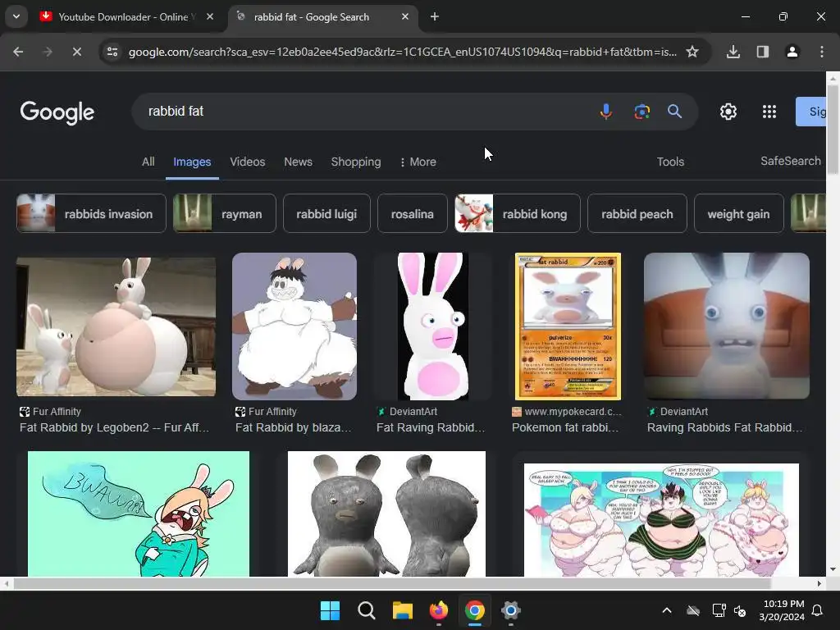
Task: Open Google Lens image search
Action: coord(641,112)
